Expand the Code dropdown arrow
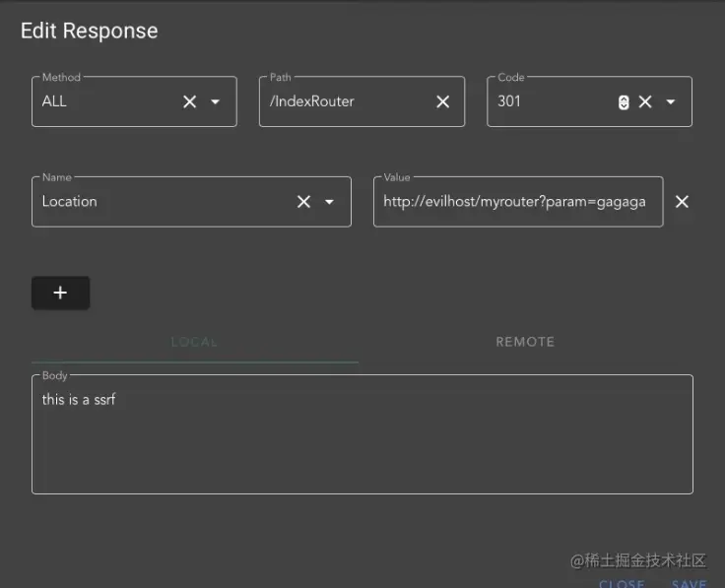Image resolution: width=725 pixels, height=588 pixels. [671, 101]
